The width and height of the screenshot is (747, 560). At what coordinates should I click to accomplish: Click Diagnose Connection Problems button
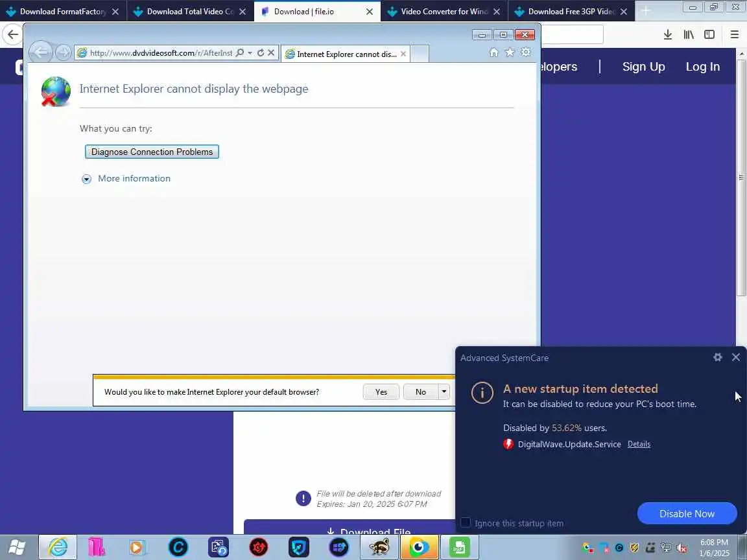pos(152,152)
